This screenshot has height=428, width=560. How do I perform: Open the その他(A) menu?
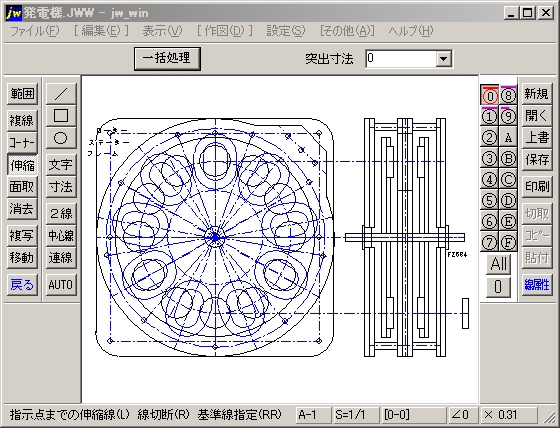pos(347,31)
